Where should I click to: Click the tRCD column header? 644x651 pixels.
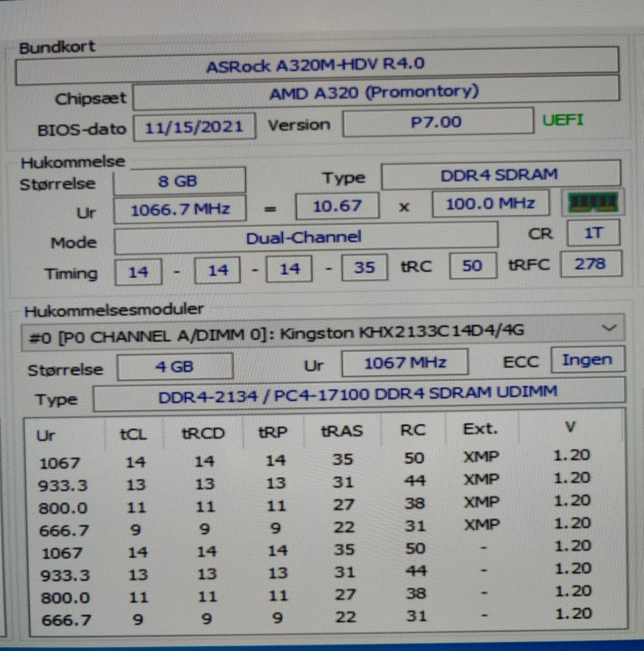tap(203, 433)
